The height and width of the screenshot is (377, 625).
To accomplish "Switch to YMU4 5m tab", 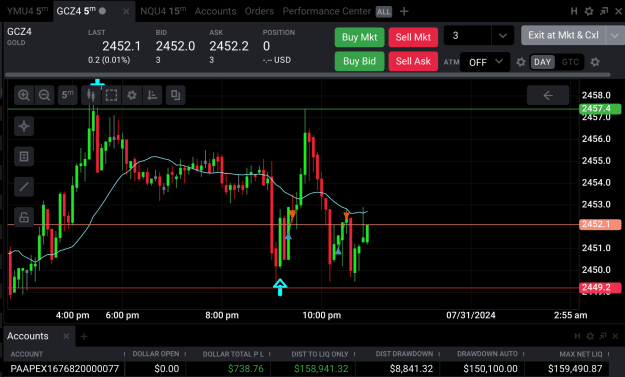I will click(x=27, y=11).
